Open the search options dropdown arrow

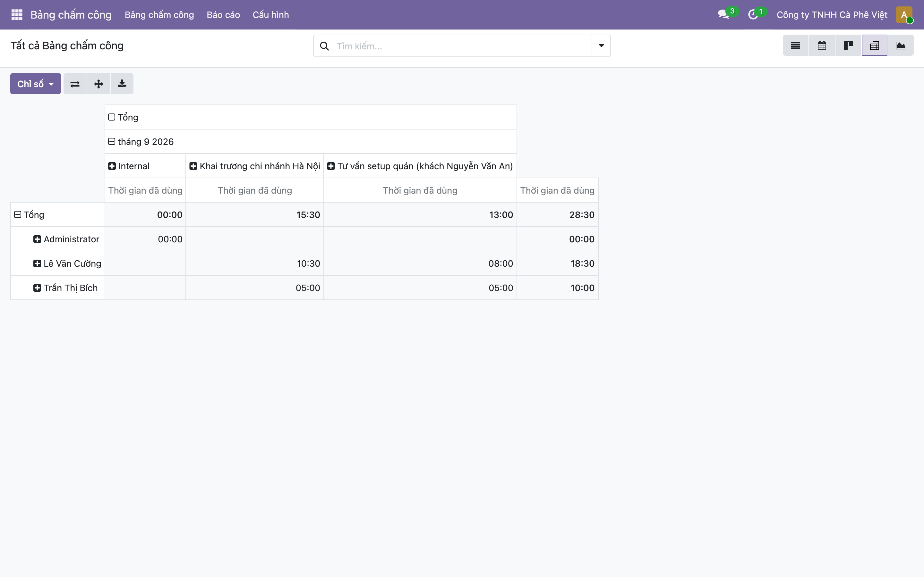click(x=601, y=46)
